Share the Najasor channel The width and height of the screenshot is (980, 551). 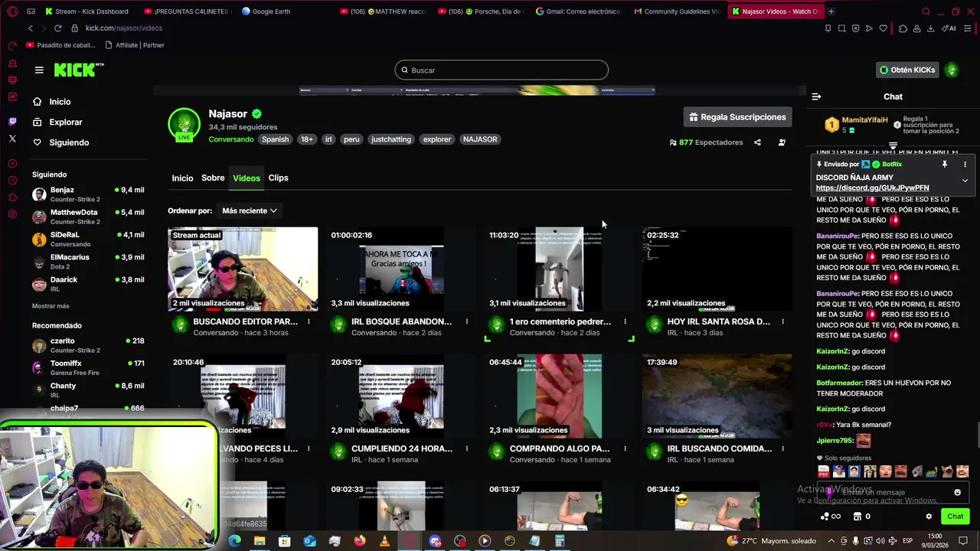(x=757, y=142)
